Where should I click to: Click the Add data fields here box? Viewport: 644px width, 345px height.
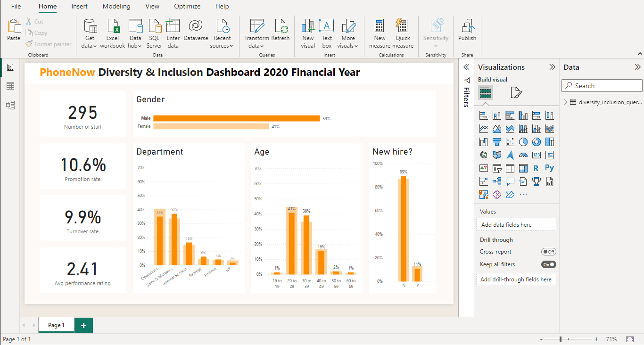[516, 225]
